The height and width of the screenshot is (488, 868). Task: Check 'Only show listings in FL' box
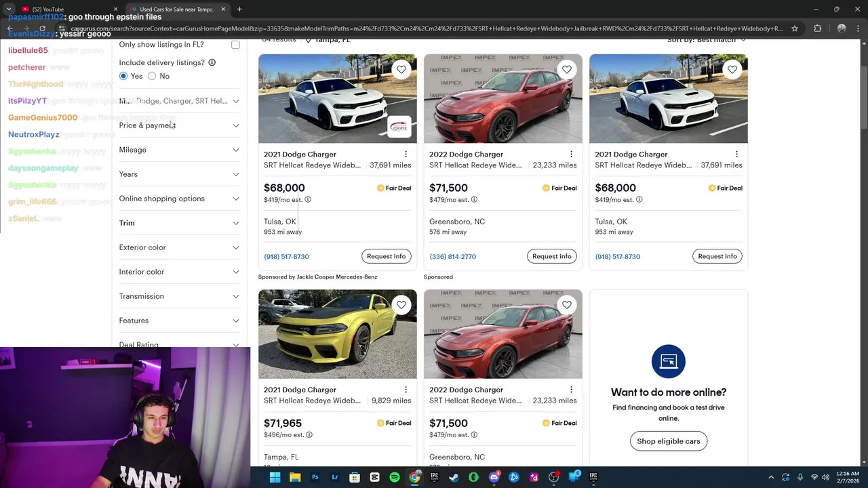pyautogui.click(x=235, y=45)
